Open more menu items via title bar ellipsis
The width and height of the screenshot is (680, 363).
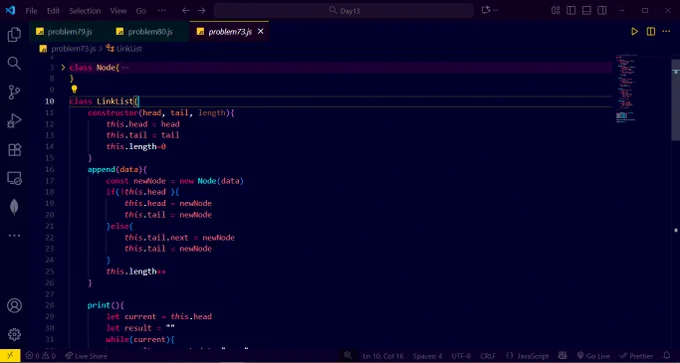click(x=162, y=10)
